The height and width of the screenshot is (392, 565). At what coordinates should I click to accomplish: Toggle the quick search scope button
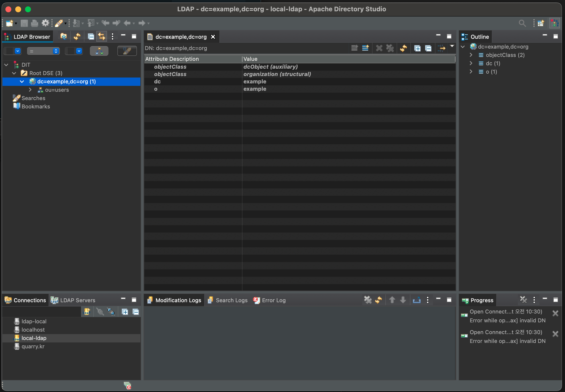tap(99, 51)
